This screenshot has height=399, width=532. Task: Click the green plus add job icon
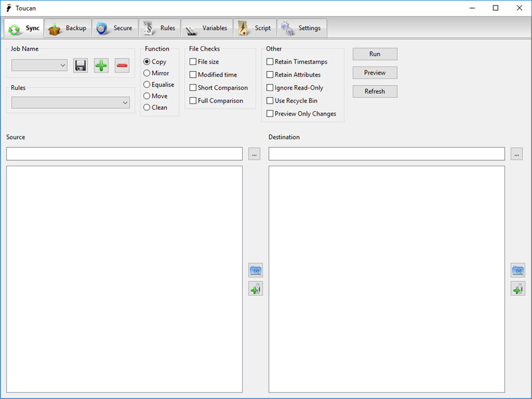[101, 65]
